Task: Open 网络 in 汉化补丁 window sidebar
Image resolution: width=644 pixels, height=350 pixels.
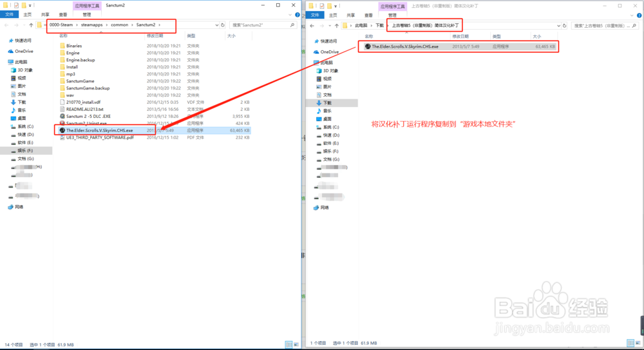Action: [x=325, y=208]
